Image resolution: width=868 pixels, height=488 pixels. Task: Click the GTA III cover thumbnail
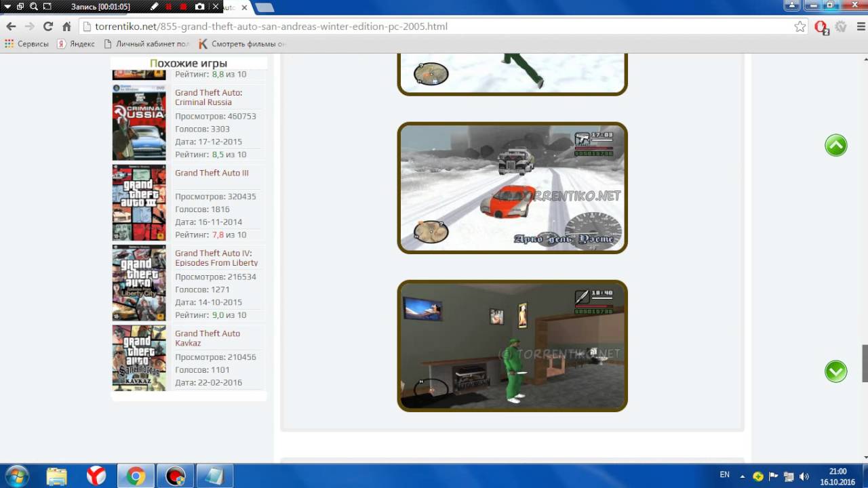pos(139,203)
